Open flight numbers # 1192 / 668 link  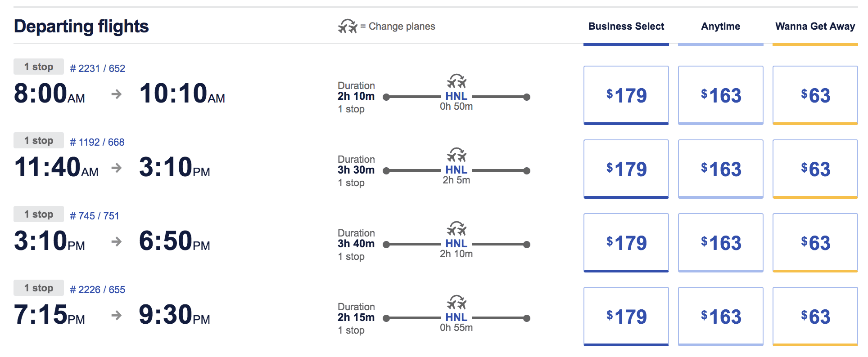pyautogui.click(x=97, y=142)
